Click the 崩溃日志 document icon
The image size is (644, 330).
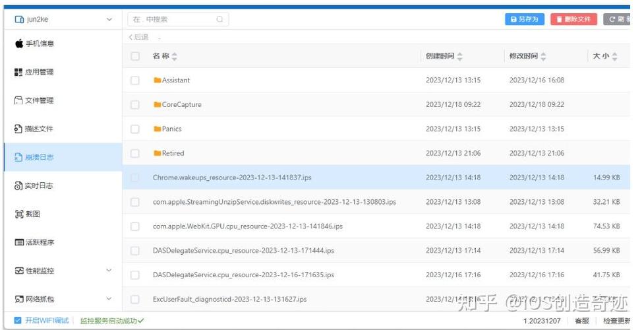pyautogui.click(x=18, y=157)
